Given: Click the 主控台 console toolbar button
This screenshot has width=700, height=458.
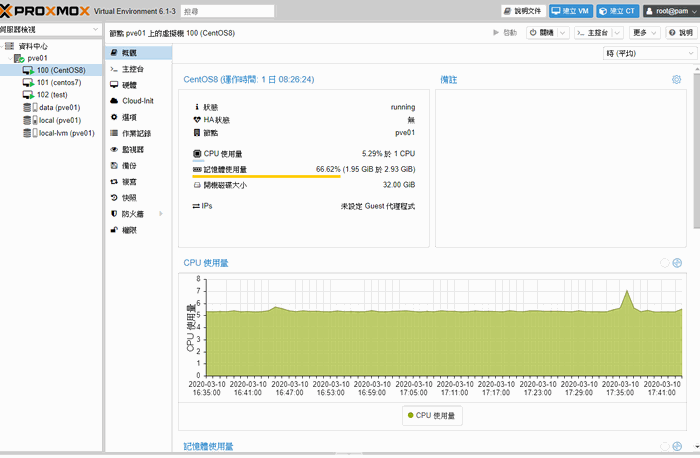Looking at the screenshot, I should pyautogui.click(x=592, y=33).
